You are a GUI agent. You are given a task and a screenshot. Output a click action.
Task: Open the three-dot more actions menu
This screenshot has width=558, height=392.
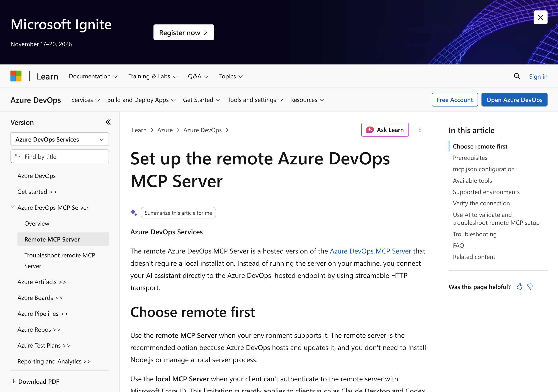pos(420,130)
